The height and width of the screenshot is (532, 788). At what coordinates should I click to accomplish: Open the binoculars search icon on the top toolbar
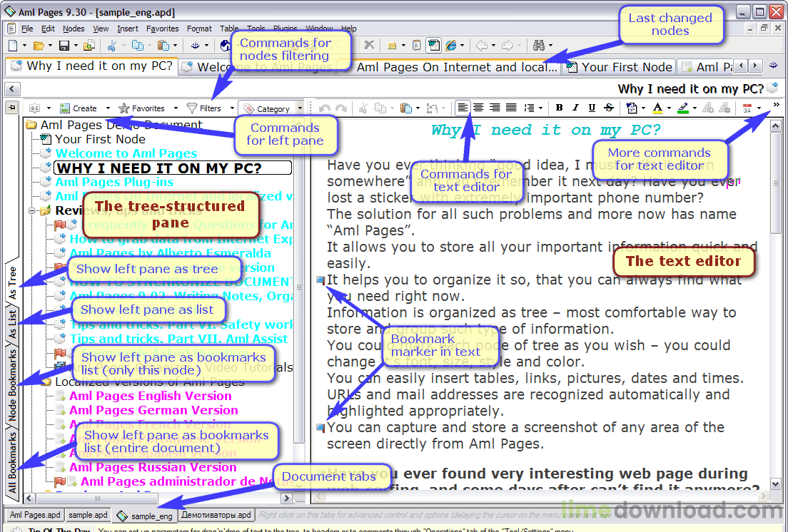(x=540, y=45)
